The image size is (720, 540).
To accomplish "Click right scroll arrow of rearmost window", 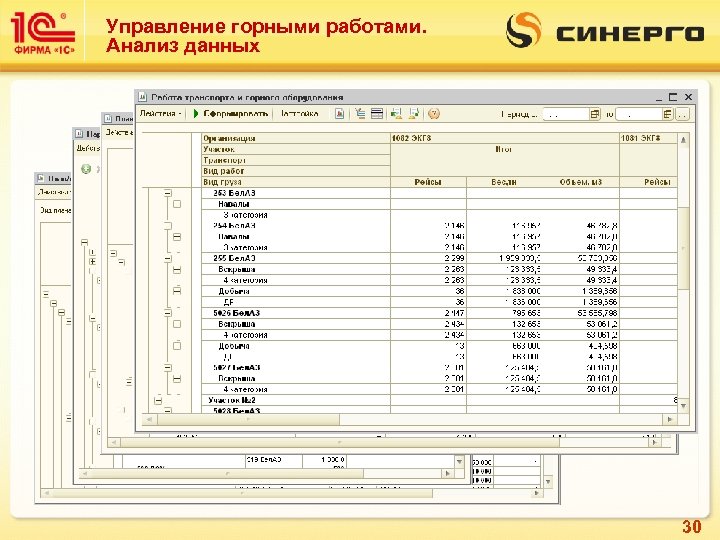I will click(536, 493).
